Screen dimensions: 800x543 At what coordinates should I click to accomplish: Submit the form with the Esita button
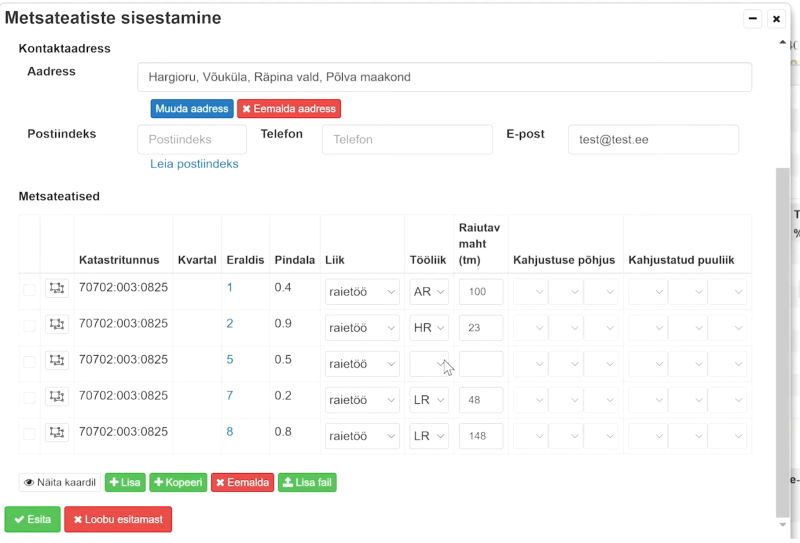tap(32, 519)
